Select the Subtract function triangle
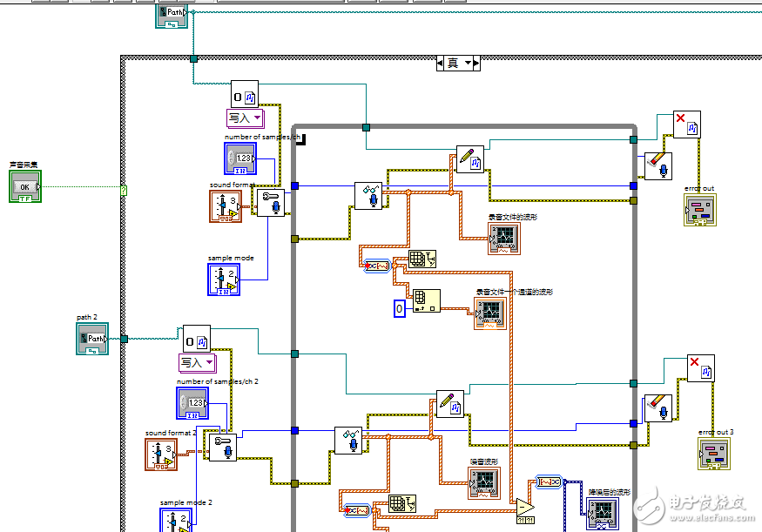762x532 pixels. [x=525, y=508]
